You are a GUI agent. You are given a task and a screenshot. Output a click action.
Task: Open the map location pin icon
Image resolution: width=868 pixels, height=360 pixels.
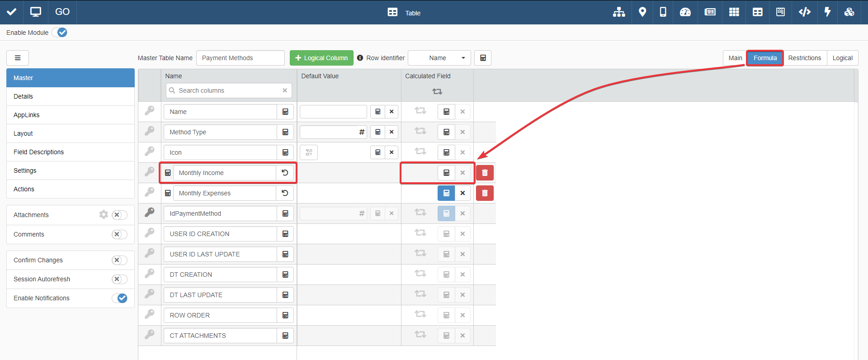(x=642, y=12)
